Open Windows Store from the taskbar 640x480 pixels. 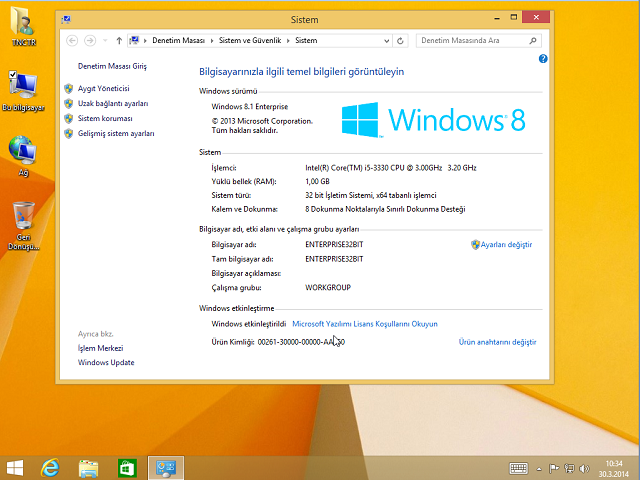coord(127,468)
